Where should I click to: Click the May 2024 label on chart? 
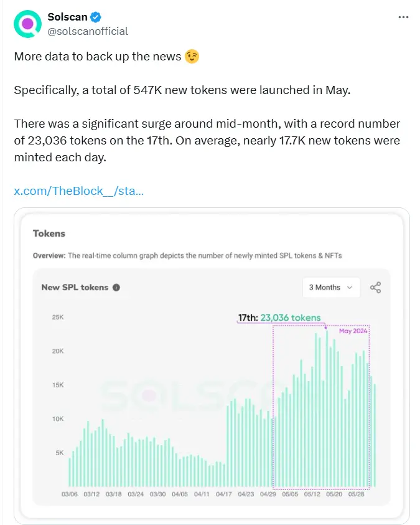point(353,331)
